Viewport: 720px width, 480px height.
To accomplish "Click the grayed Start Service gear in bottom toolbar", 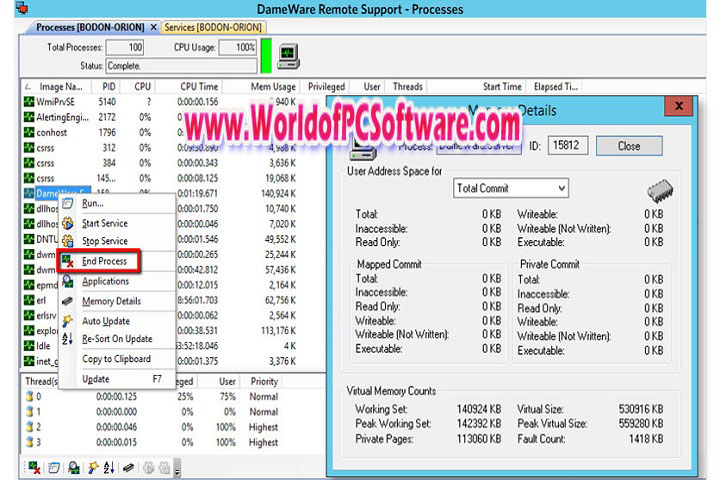I will (x=148, y=468).
